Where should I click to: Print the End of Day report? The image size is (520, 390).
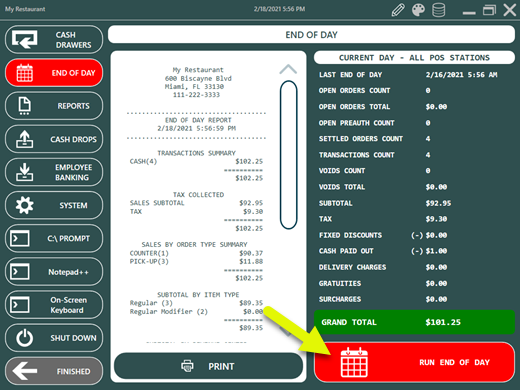[208, 366]
